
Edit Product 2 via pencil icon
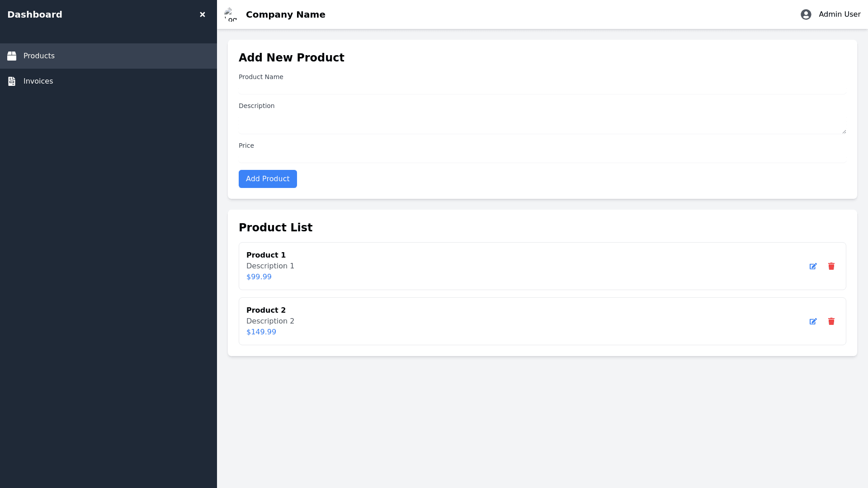813,321
